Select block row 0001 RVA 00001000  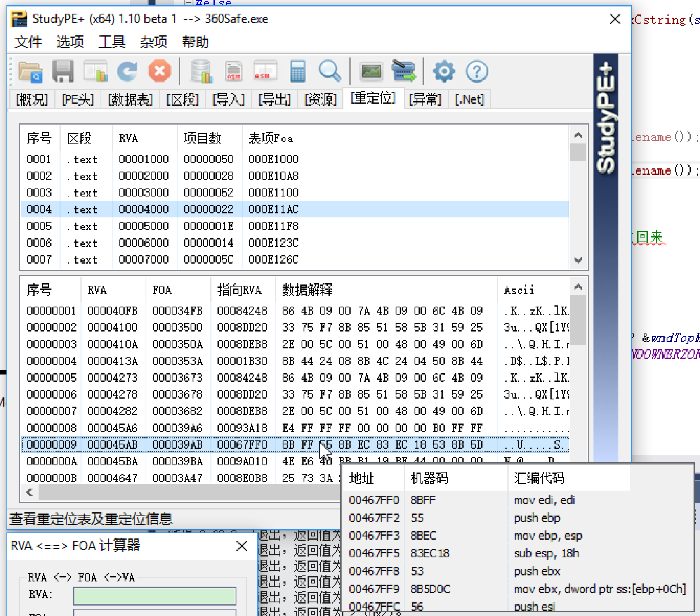coord(295,159)
